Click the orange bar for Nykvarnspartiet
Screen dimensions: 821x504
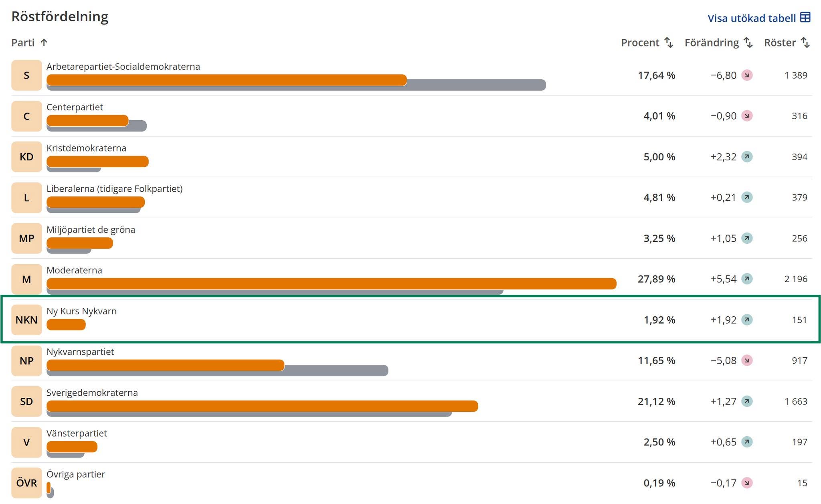click(166, 365)
